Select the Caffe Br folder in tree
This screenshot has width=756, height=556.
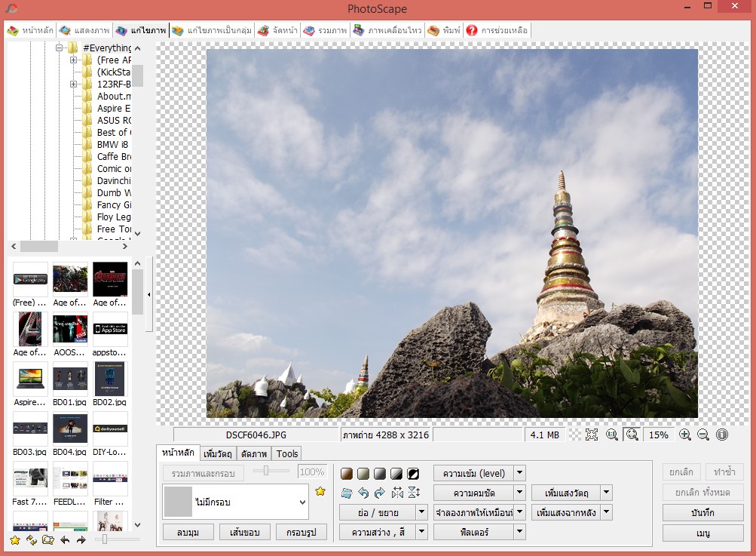[114, 156]
